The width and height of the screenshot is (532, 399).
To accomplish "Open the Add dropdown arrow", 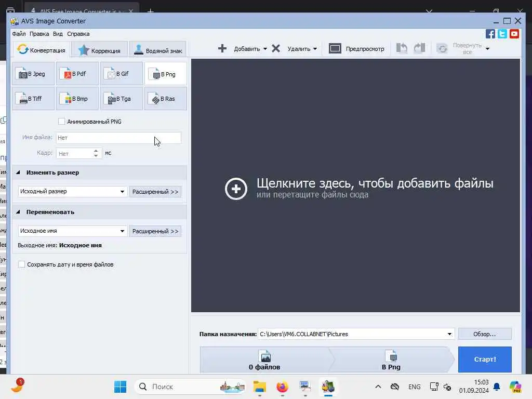I will [265, 49].
